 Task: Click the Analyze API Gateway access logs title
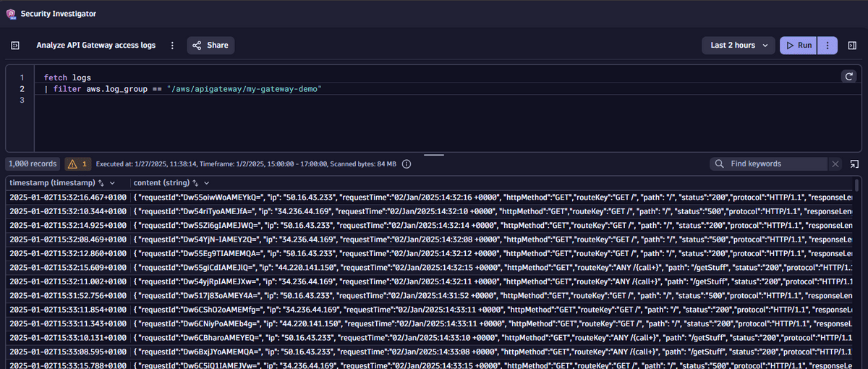pos(96,45)
